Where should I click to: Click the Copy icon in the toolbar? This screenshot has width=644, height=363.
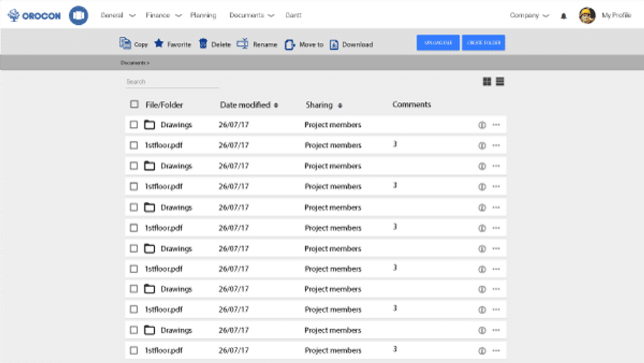coord(125,44)
